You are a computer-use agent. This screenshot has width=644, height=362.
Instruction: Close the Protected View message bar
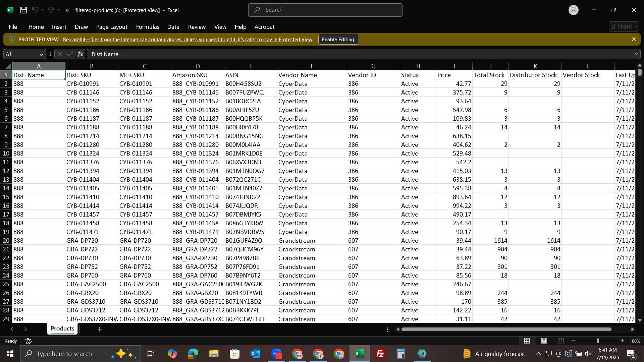pos(634,39)
